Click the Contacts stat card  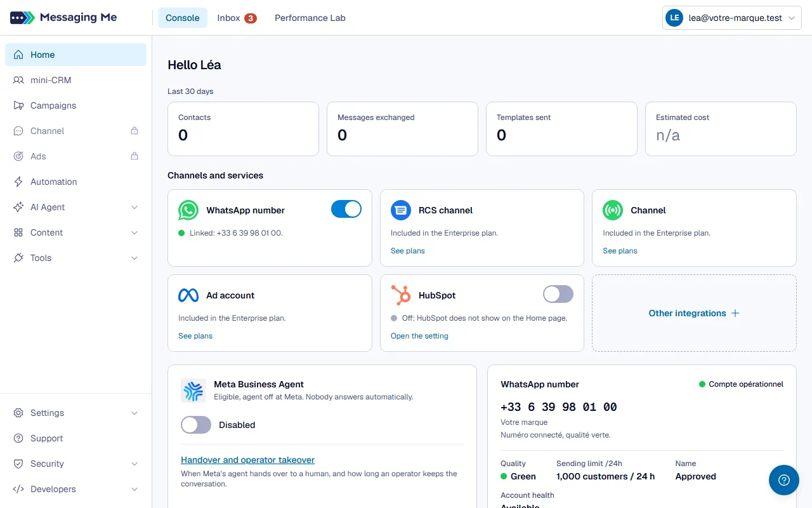coord(243,129)
